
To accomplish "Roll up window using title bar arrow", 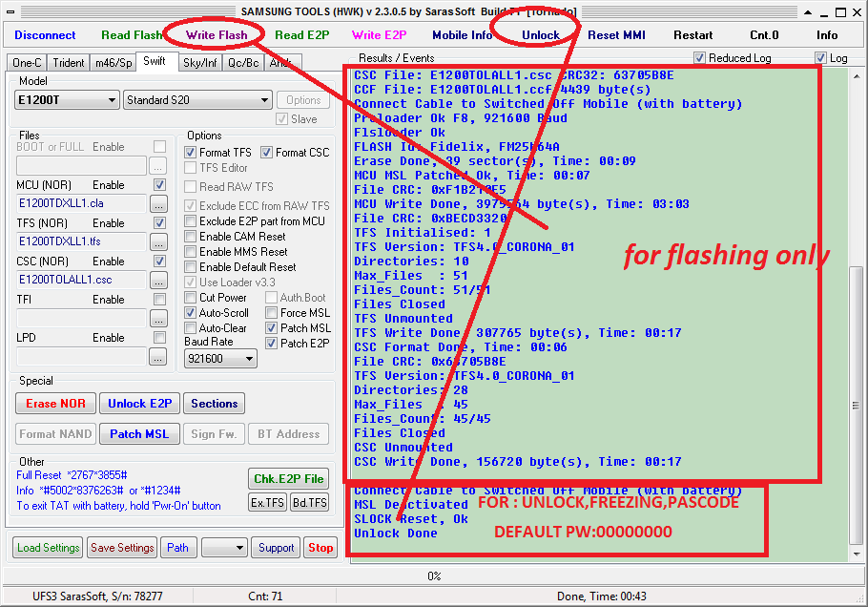I will click(808, 12).
